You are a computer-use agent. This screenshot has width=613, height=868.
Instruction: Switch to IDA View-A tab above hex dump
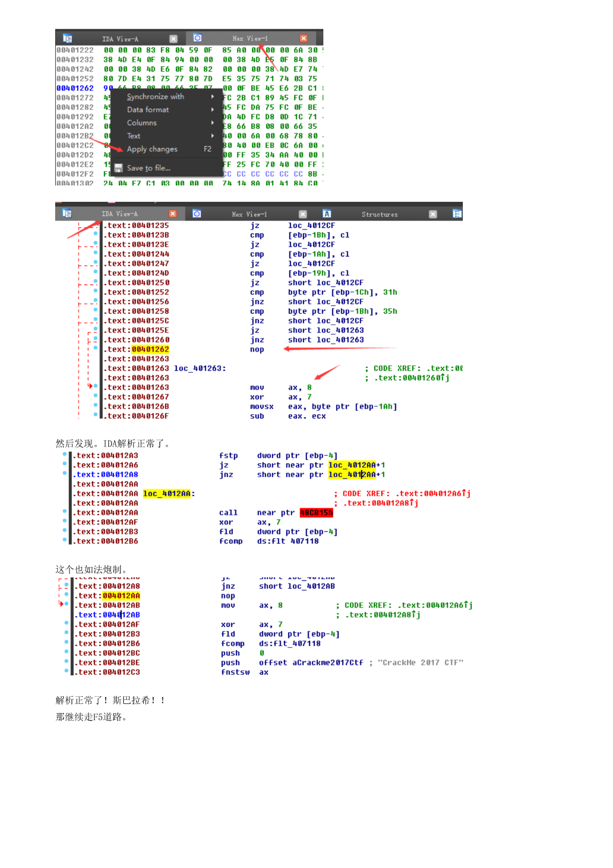pos(120,39)
